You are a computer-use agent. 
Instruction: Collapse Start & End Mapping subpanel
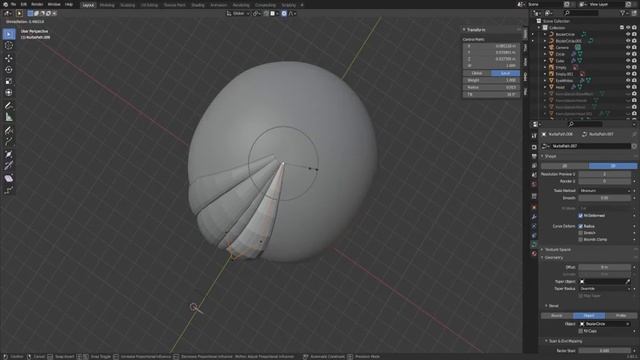[564, 341]
